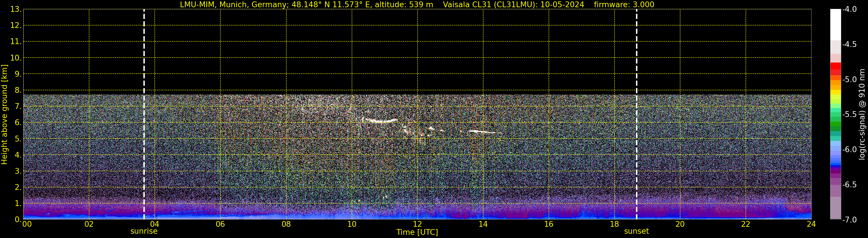Select the "Vaisala CL31 (CL31LMU): 10-05-2024" title text
Viewport: 868px width, 238px height.
(513, 5)
